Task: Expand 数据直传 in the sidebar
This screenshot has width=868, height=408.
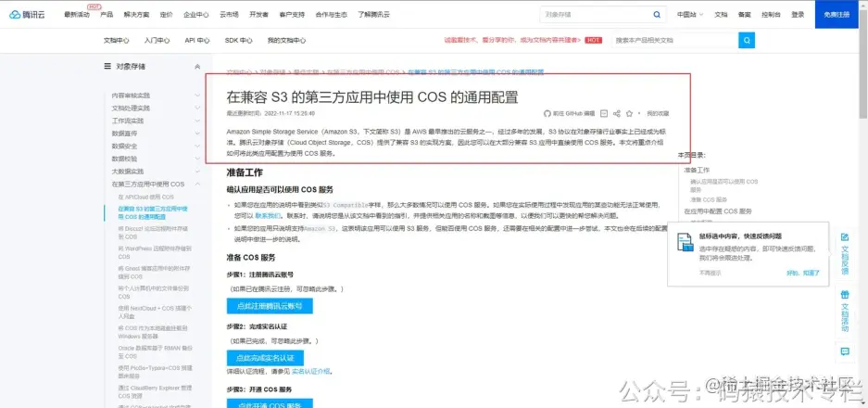Action: 197,133
